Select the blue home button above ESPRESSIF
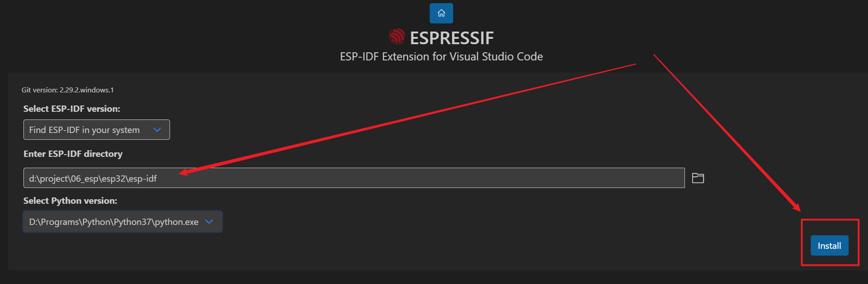The width and height of the screenshot is (868, 284). [441, 13]
